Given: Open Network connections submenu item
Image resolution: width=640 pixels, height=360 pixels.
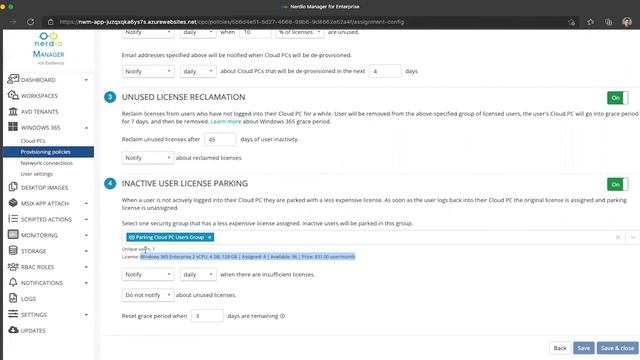Looking at the screenshot, I should coord(47,163).
